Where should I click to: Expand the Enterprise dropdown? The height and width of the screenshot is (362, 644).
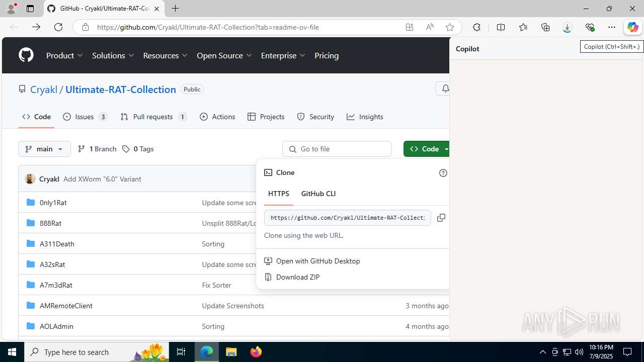[283, 55]
